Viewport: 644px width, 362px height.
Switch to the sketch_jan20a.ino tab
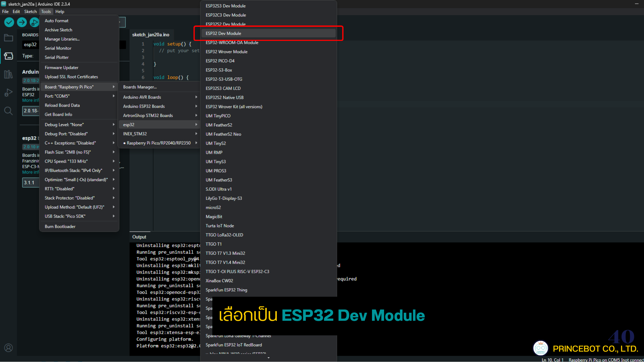pyautogui.click(x=151, y=35)
